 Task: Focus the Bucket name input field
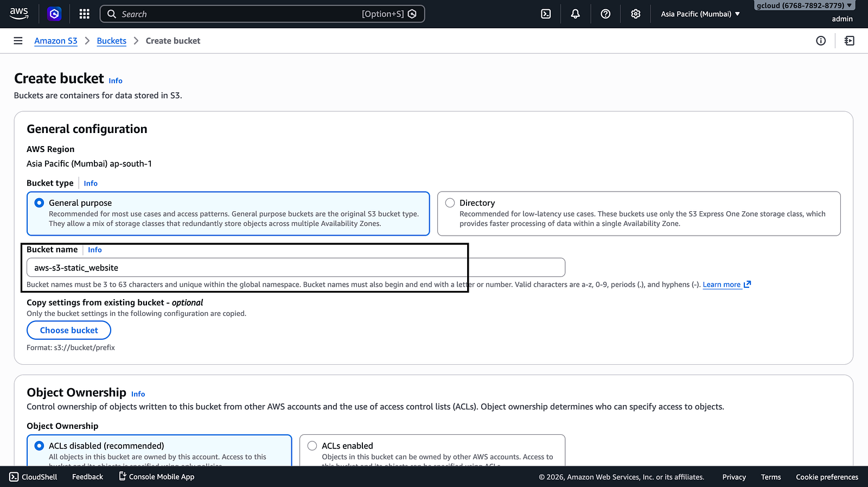(296, 268)
